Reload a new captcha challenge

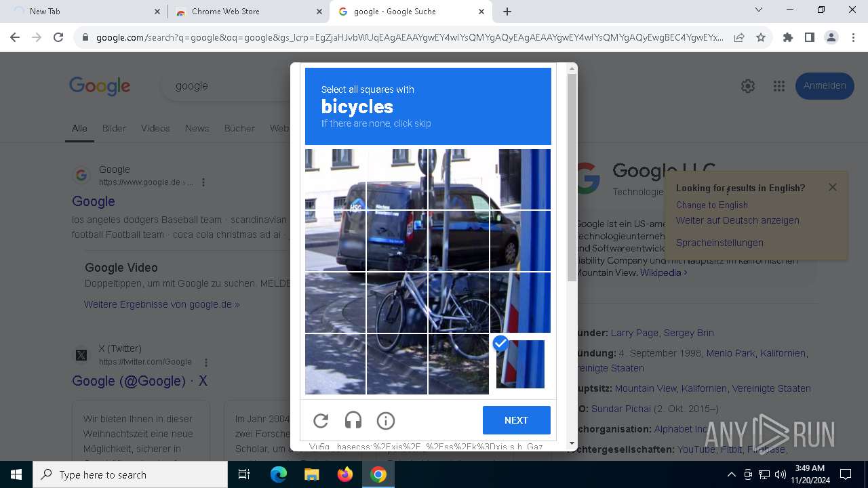pyautogui.click(x=321, y=421)
